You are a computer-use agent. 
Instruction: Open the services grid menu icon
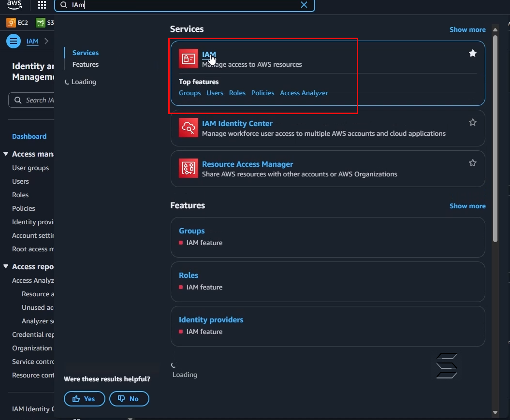(x=42, y=4)
